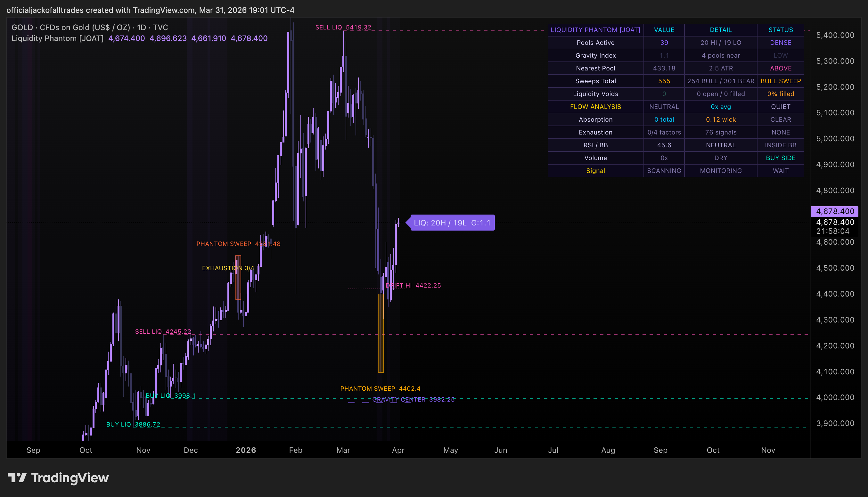Click the 4,000.000 price axis label
This screenshot has height=497, width=868.
(x=835, y=397)
